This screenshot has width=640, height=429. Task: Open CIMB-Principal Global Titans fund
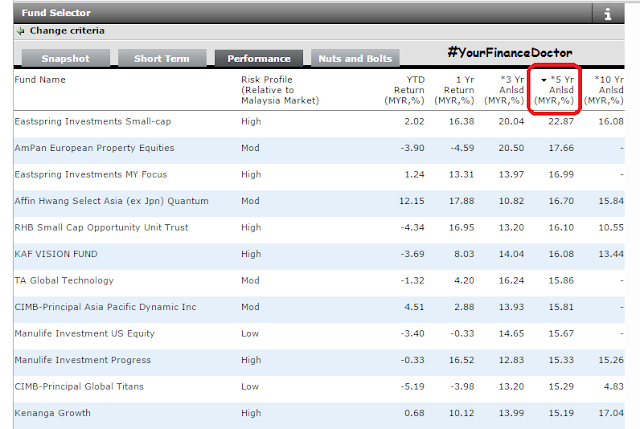[79, 387]
